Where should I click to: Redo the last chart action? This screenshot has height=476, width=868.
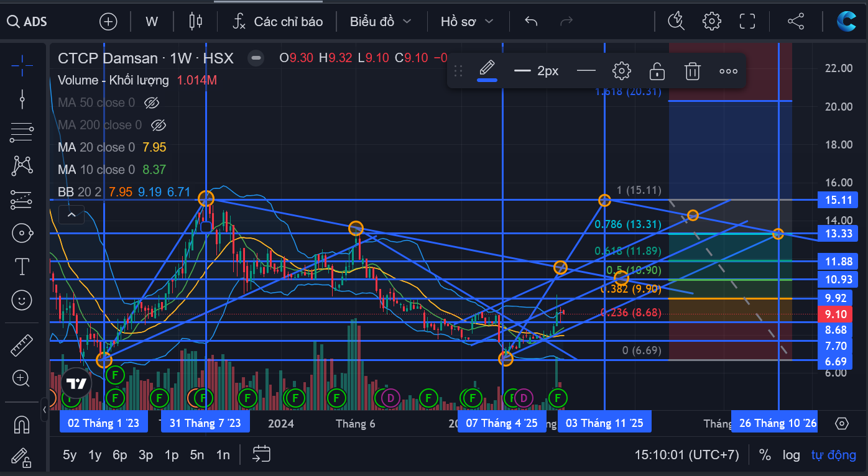tap(566, 22)
